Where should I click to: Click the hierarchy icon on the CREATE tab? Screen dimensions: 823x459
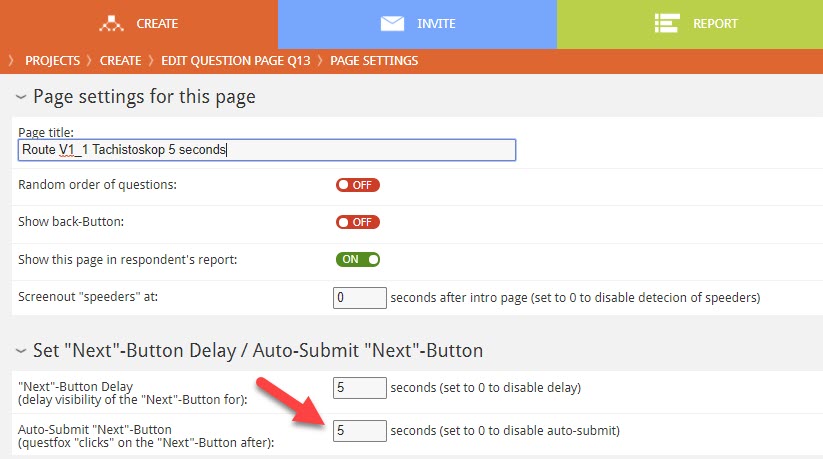pos(110,23)
